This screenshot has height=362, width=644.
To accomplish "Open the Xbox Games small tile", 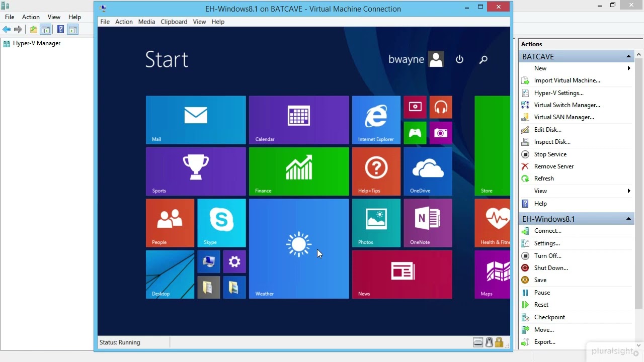I will click(415, 133).
